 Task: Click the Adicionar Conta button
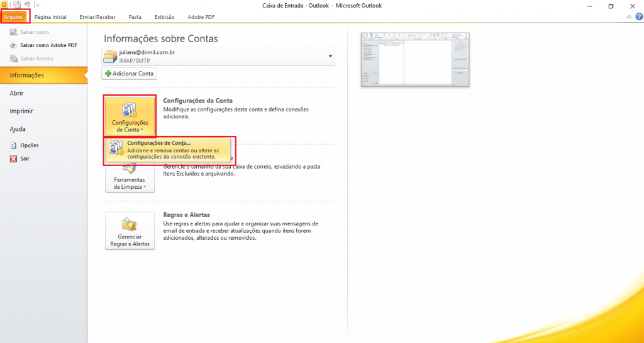click(129, 74)
